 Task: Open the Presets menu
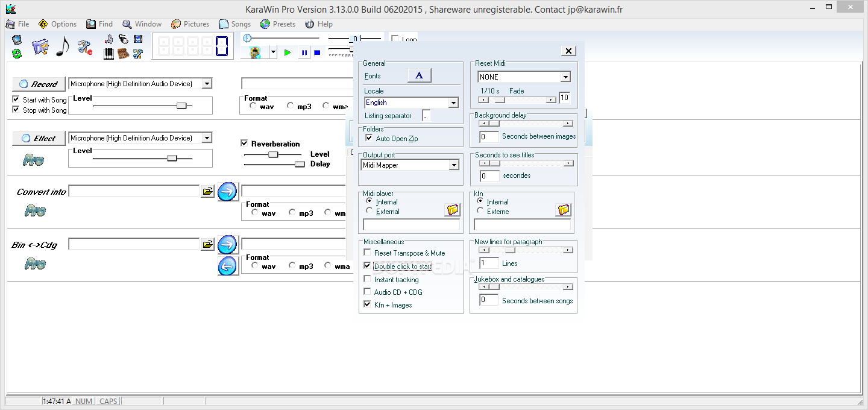tap(278, 24)
